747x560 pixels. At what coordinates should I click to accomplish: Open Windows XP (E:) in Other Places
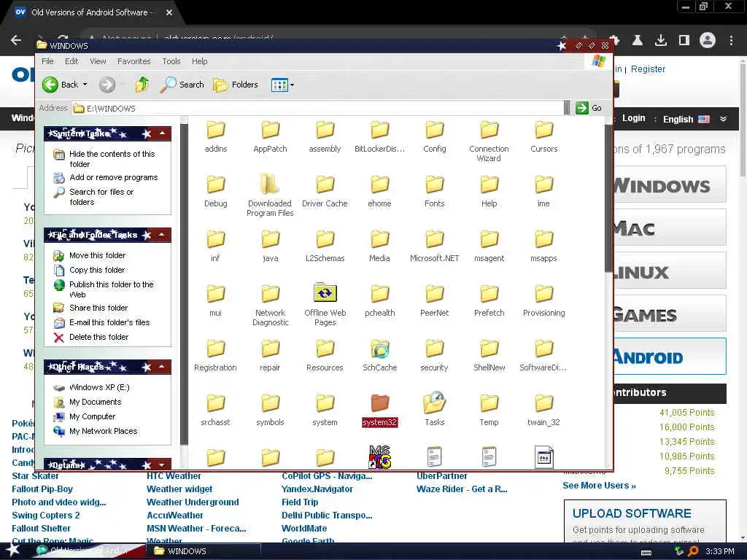click(x=99, y=388)
